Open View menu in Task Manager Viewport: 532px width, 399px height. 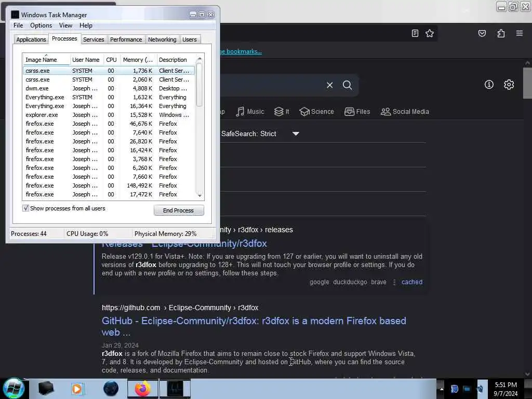(x=65, y=25)
